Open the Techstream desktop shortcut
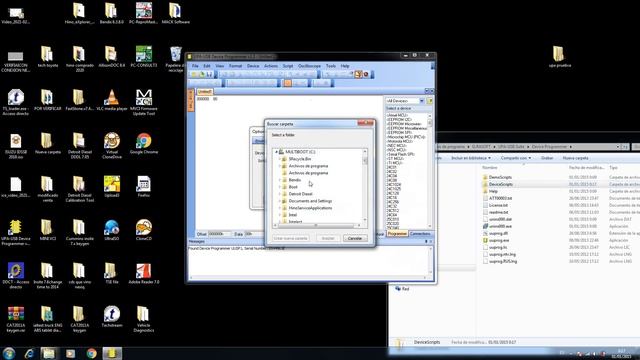Screen dimensions: 640x360 (x=111, y=317)
